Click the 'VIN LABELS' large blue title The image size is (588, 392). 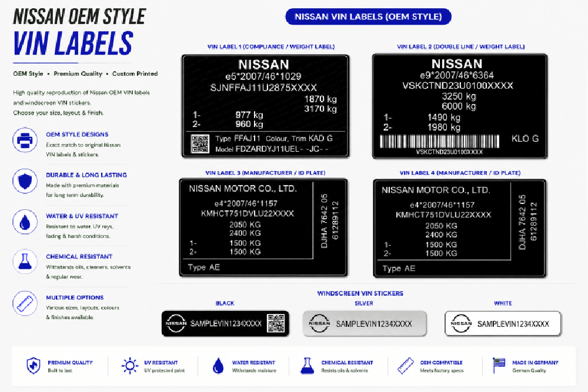pyautogui.click(x=73, y=43)
